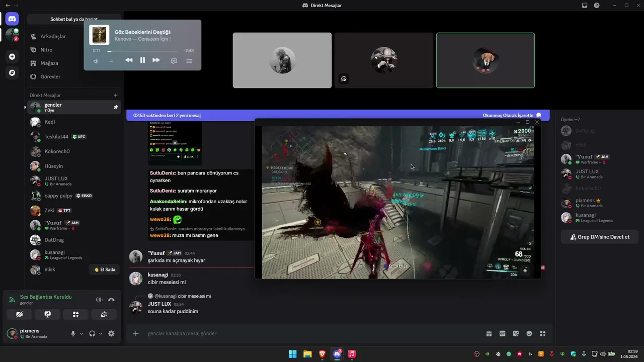Screen dimensions: 644x362
Task: Open the sticker picker
Action: point(516,333)
